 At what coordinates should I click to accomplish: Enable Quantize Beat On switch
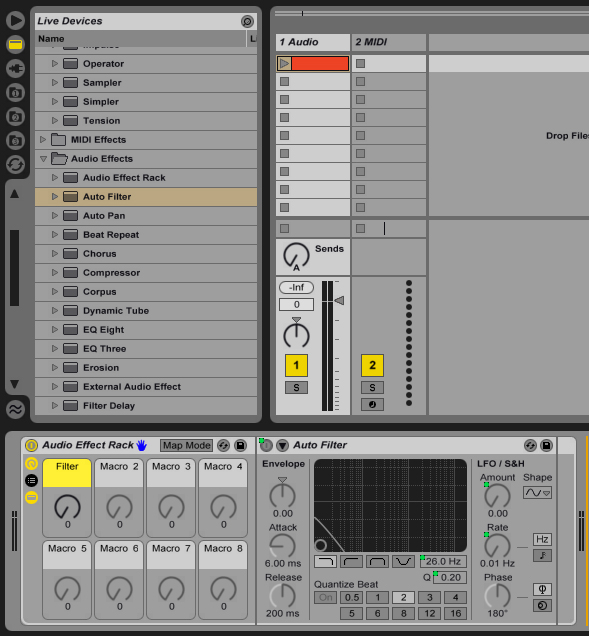click(325, 597)
